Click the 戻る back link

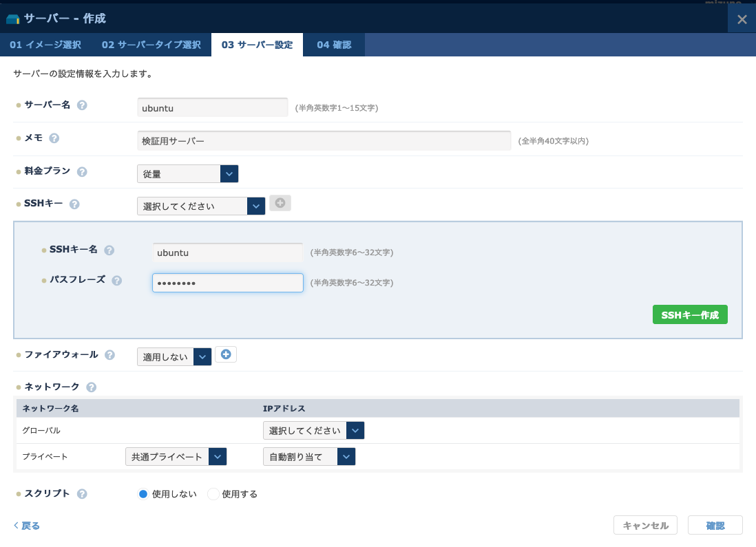click(27, 526)
